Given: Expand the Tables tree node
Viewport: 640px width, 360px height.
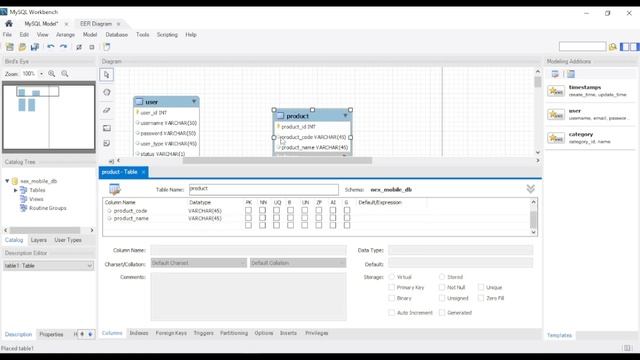Looking at the screenshot, I should click(x=16, y=190).
